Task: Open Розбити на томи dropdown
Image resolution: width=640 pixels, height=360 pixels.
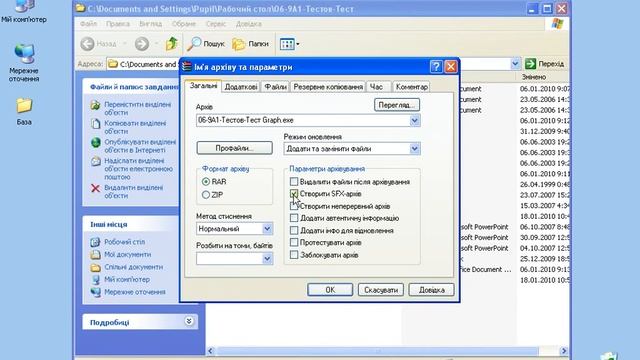Action: (267, 258)
